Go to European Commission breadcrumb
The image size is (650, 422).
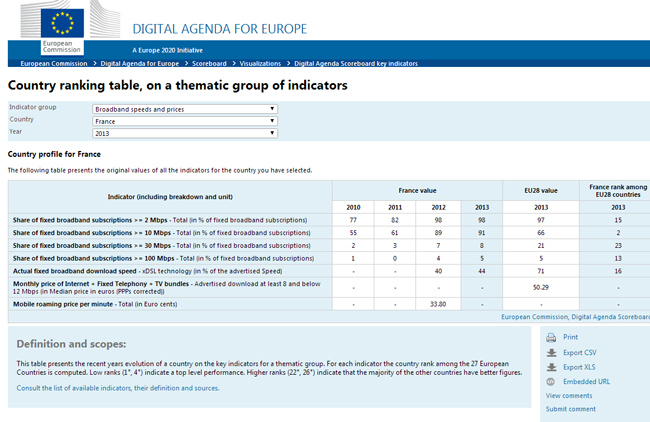point(53,63)
